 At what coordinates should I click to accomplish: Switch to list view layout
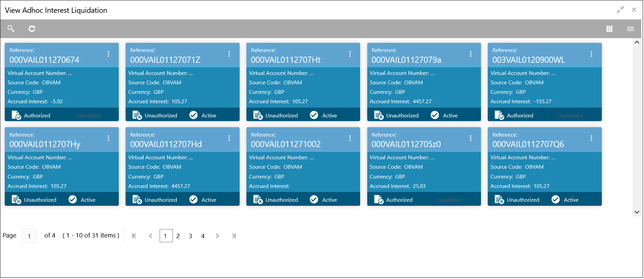point(630,29)
